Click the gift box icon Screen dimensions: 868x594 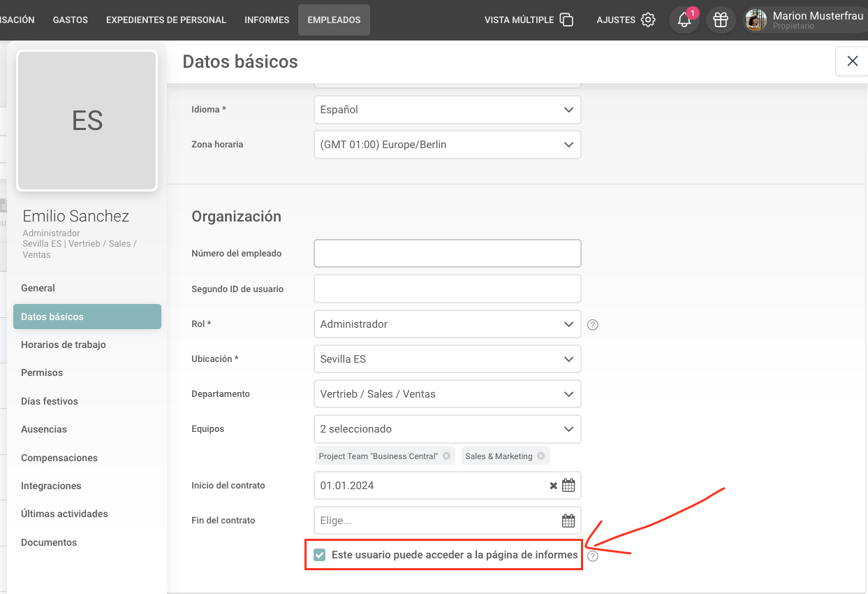coord(721,20)
